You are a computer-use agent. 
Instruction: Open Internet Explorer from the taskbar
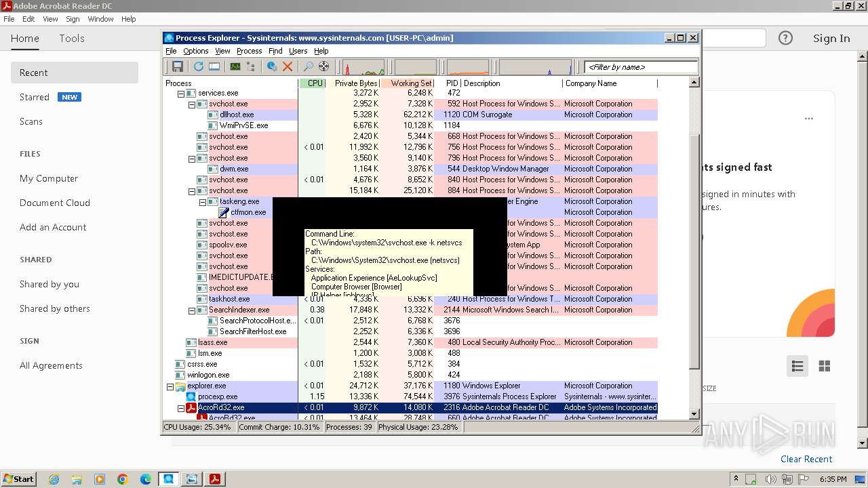point(54,479)
